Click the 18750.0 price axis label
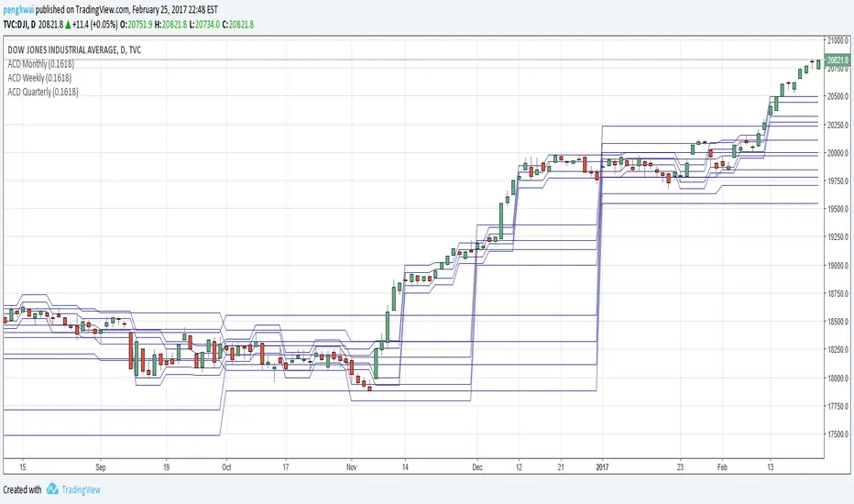The width and height of the screenshot is (854, 504). (x=838, y=293)
